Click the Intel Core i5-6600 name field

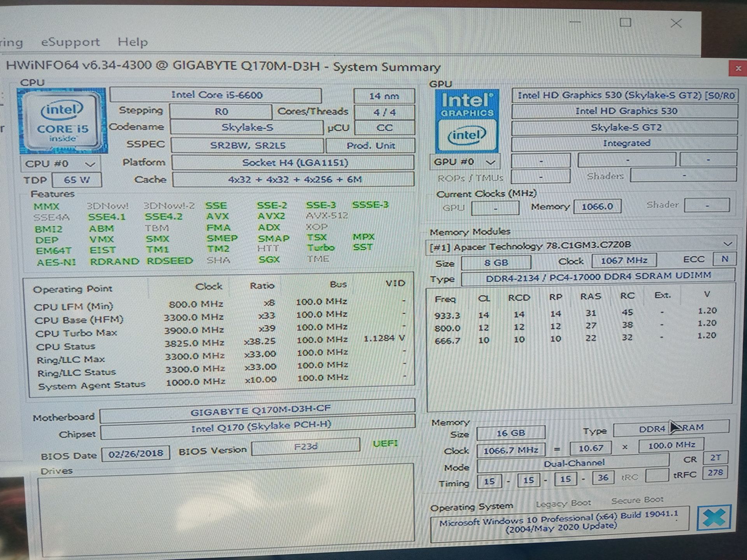coord(216,95)
